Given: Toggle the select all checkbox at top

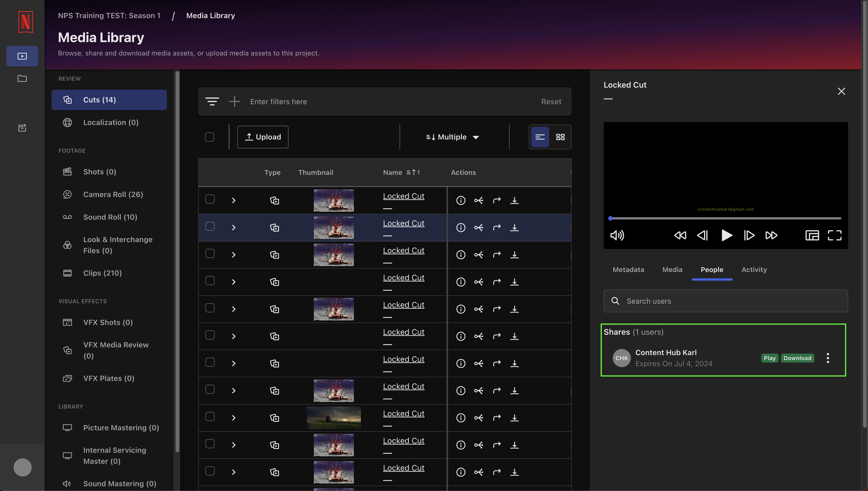Looking at the screenshot, I should click(210, 137).
